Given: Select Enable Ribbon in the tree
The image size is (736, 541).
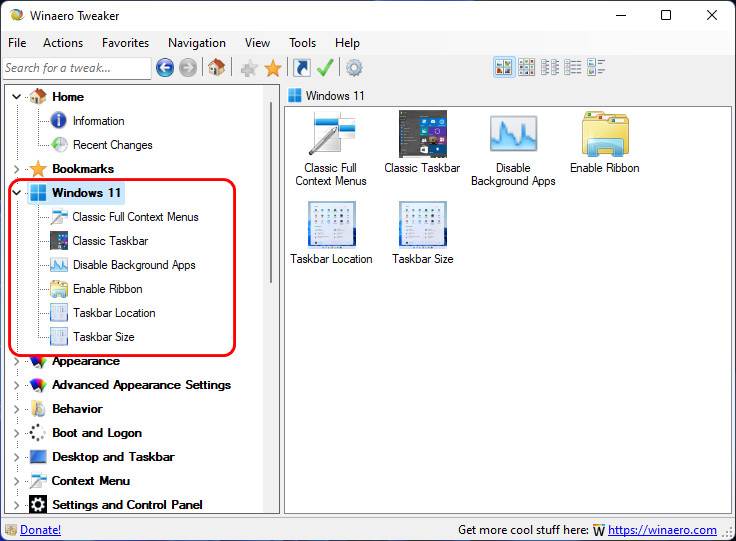Looking at the screenshot, I should [x=107, y=289].
